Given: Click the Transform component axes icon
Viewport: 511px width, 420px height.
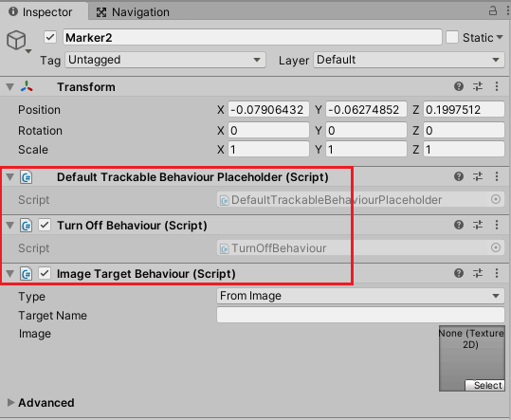Looking at the screenshot, I should (27, 86).
